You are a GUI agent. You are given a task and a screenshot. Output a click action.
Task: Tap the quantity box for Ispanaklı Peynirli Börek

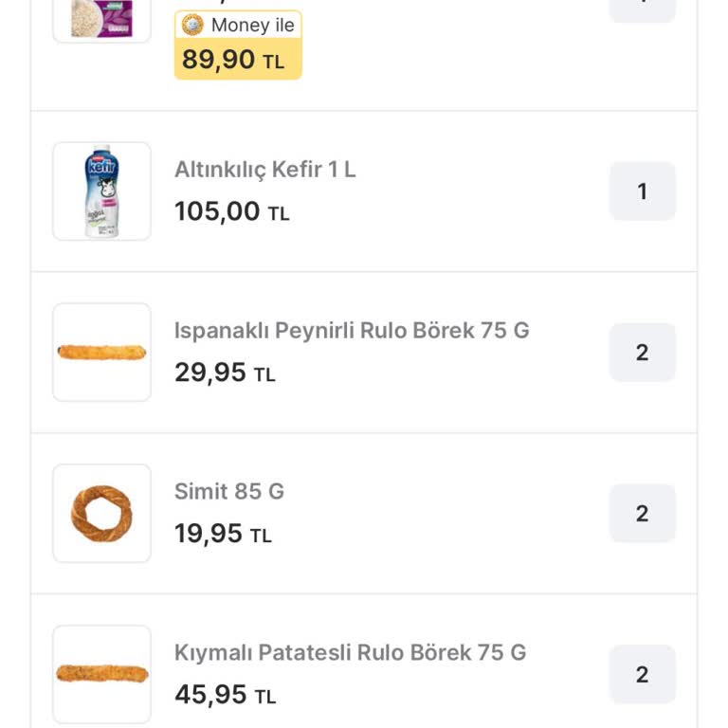(643, 353)
